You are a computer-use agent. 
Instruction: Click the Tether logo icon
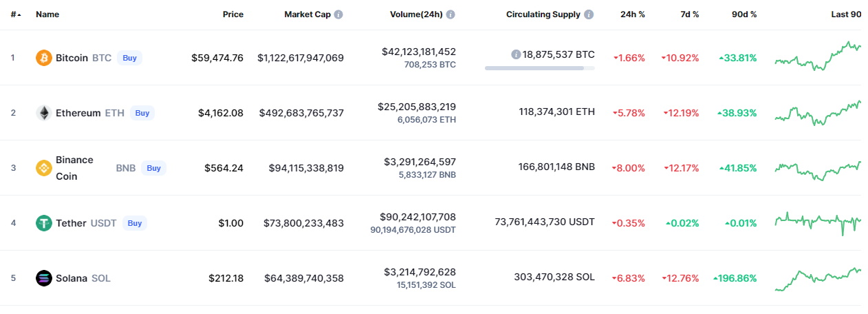[44, 223]
